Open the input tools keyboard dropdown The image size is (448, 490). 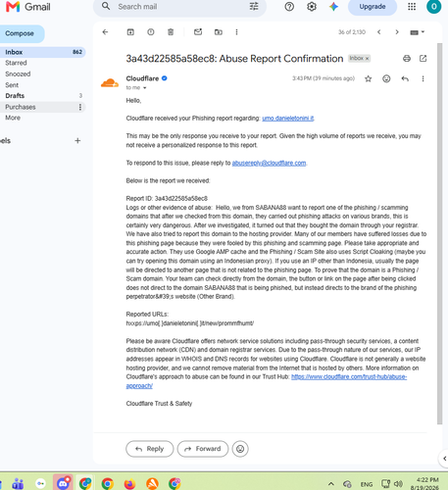click(418, 32)
